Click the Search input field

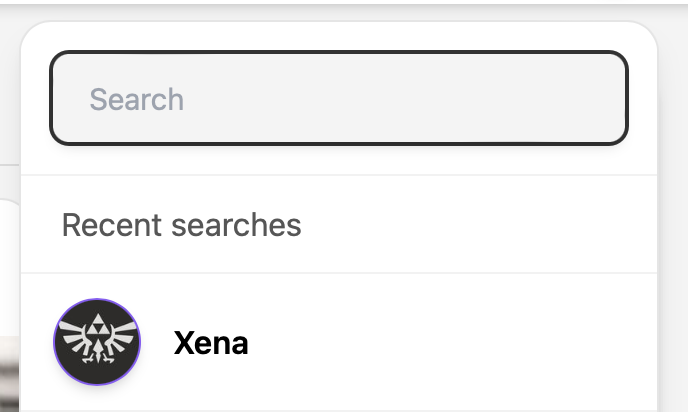click(x=339, y=99)
